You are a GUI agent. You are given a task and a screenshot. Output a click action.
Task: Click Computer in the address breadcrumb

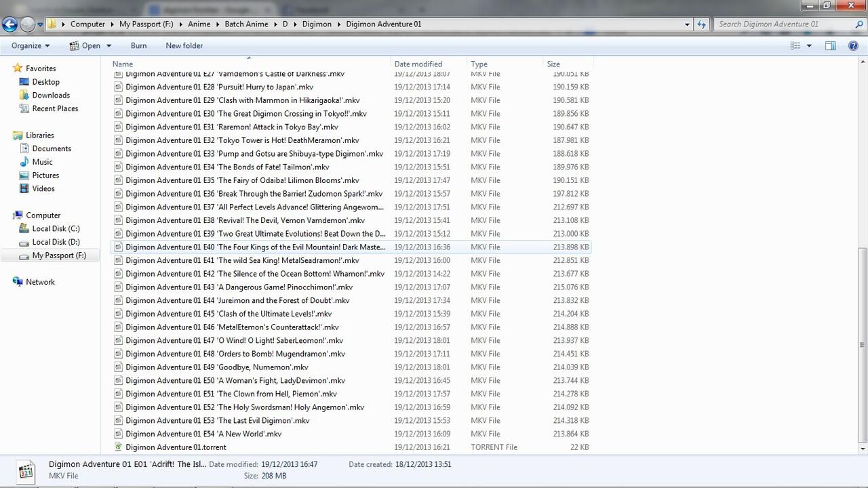click(87, 24)
